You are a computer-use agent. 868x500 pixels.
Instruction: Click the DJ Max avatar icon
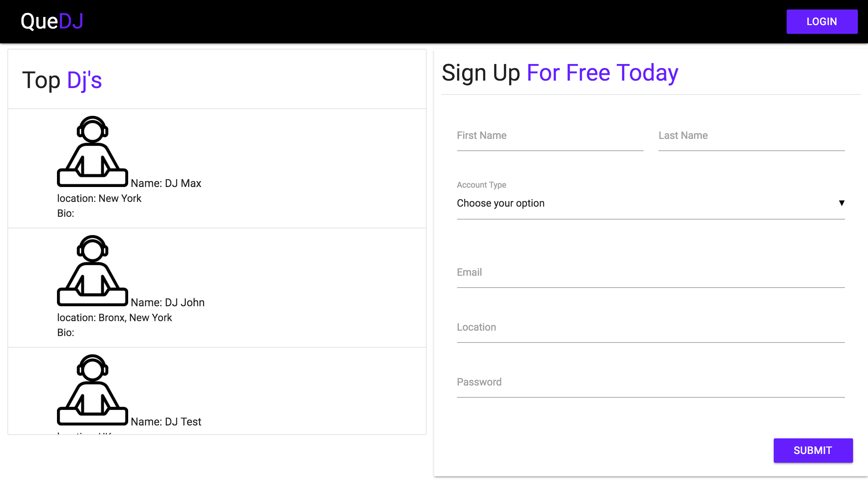[x=93, y=151]
